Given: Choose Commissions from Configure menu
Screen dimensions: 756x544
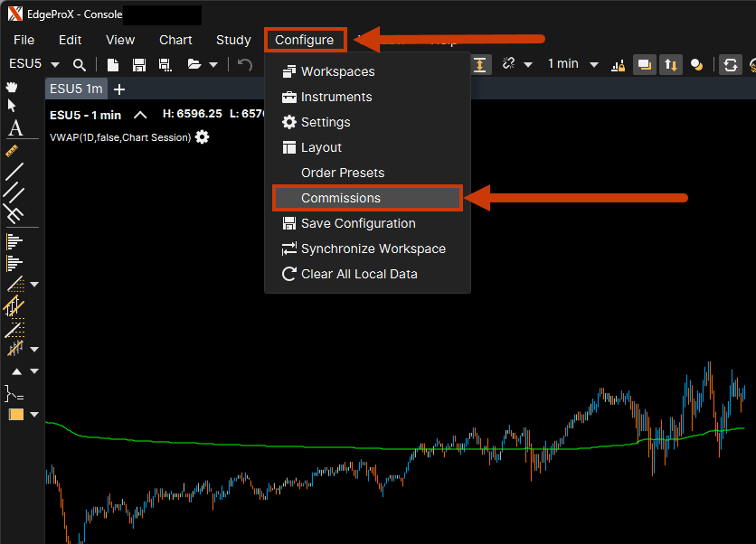Looking at the screenshot, I should tap(341, 198).
